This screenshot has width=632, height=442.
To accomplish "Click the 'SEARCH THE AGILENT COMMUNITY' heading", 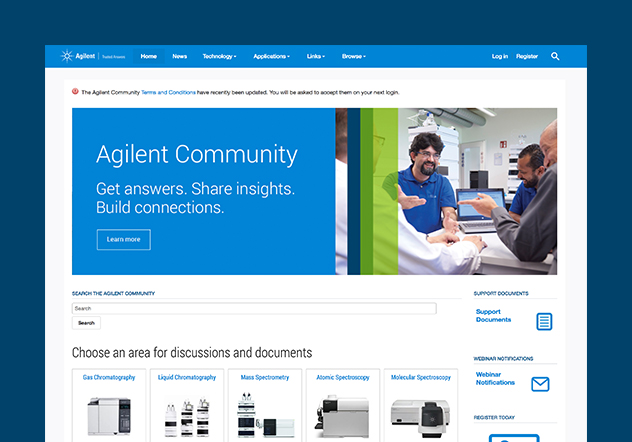I will pos(113,293).
